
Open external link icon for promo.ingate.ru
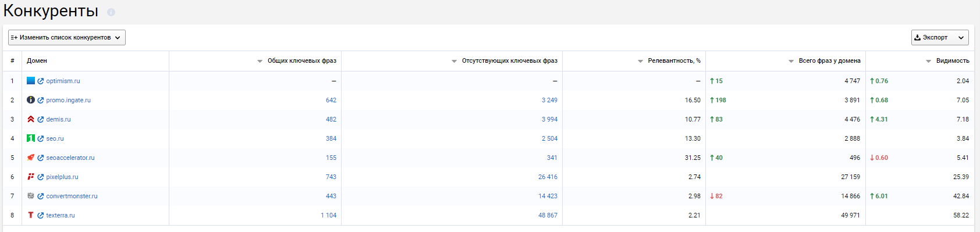click(41, 101)
